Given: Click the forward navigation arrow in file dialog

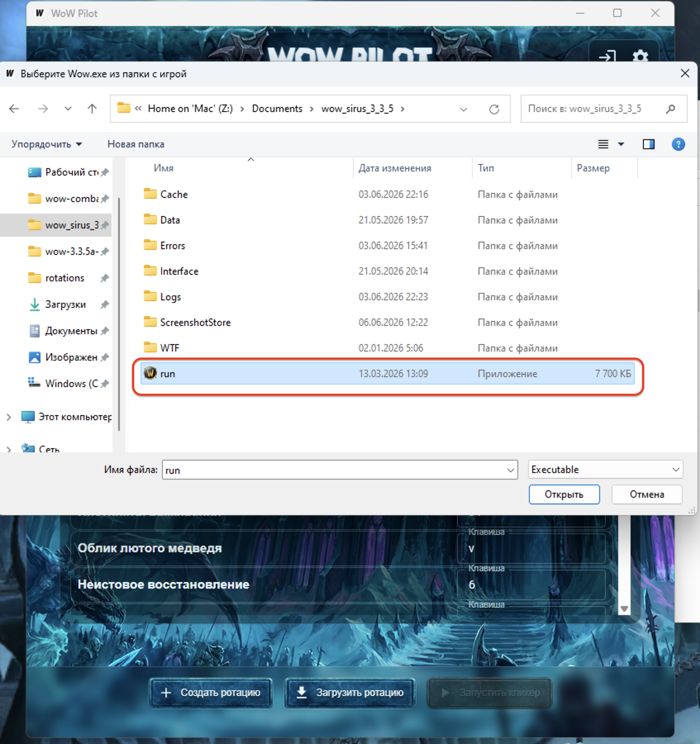Looking at the screenshot, I should click(43, 109).
